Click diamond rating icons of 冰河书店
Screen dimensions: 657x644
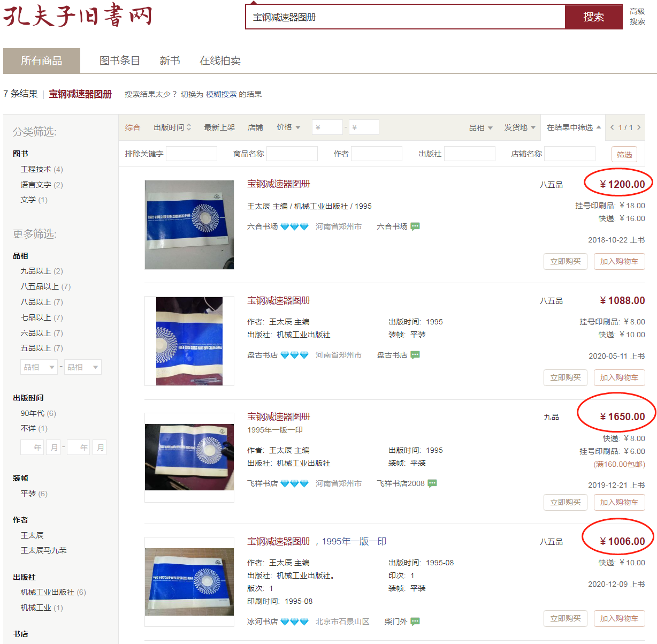coord(294,622)
